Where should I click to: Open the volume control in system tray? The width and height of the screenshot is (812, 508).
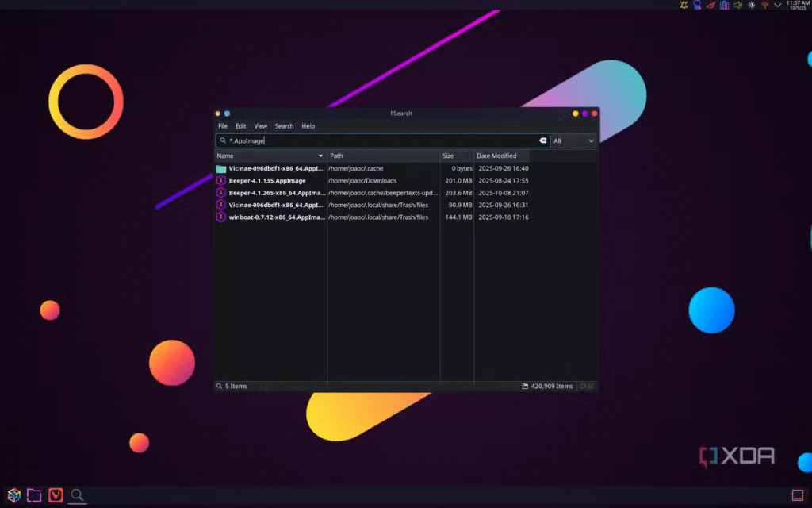coord(737,5)
